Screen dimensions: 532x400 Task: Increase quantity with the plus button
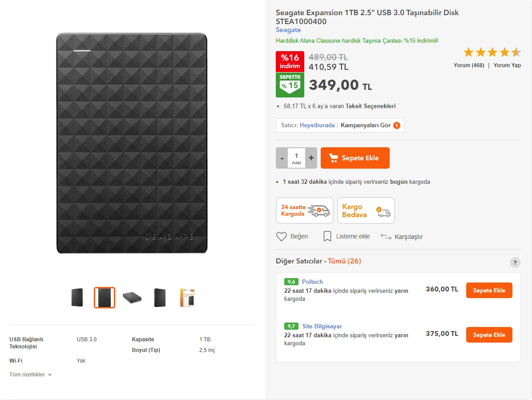[311, 158]
